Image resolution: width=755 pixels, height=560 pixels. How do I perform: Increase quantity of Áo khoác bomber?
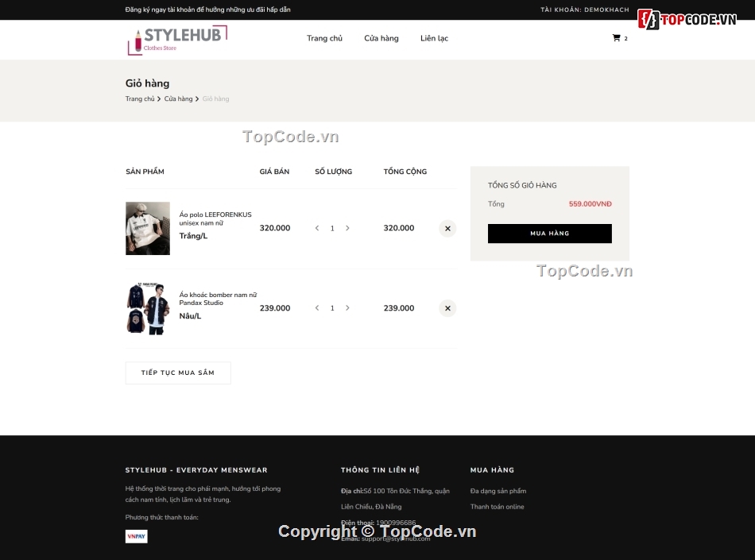pyautogui.click(x=347, y=307)
